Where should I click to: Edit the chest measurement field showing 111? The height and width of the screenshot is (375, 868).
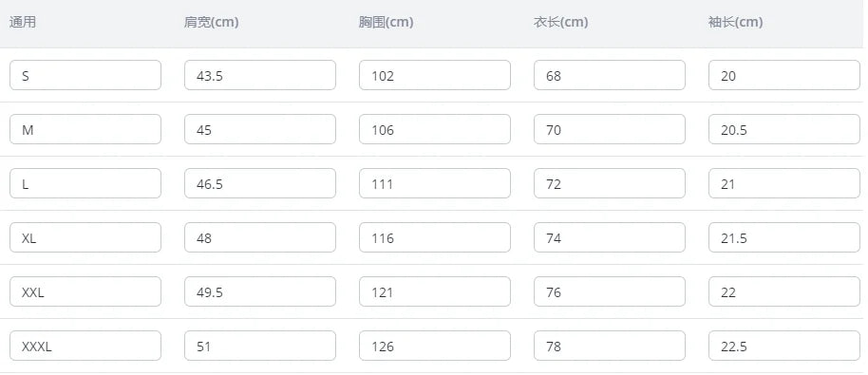pyautogui.click(x=435, y=183)
